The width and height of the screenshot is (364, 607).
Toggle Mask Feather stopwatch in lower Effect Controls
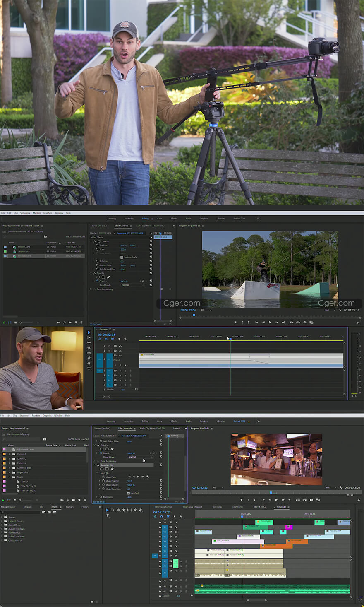pos(103,481)
